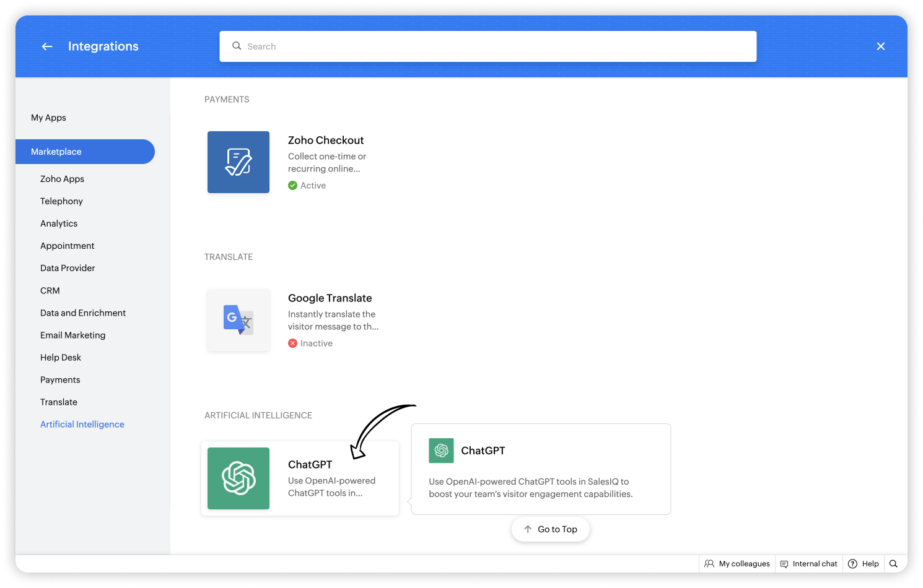Click the PAYMENTS section heading
Image resolution: width=923 pixels, height=588 pixels.
pos(227,99)
